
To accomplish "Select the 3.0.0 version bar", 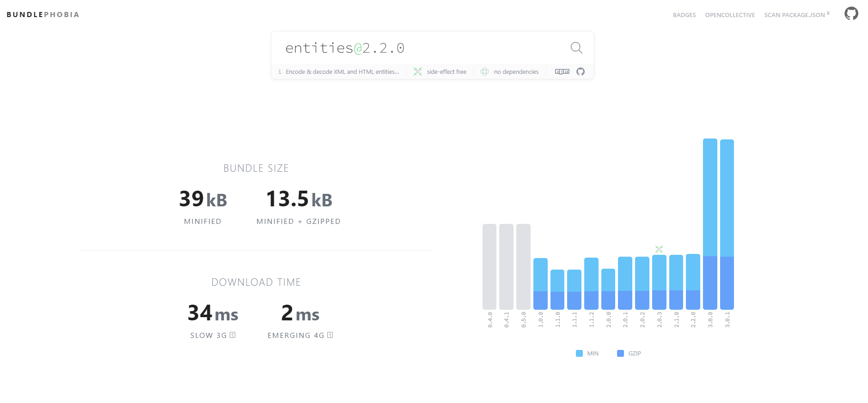I will tap(710, 224).
